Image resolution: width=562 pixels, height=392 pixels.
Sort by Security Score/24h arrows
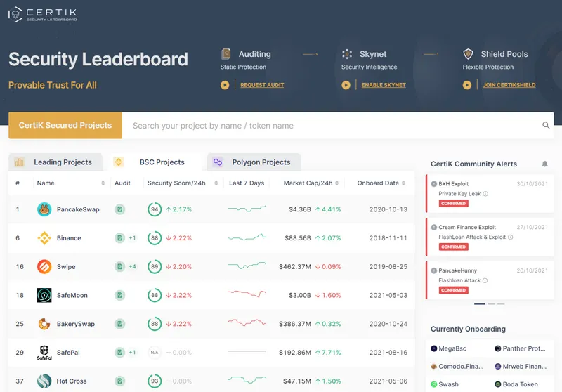[x=216, y=183]
